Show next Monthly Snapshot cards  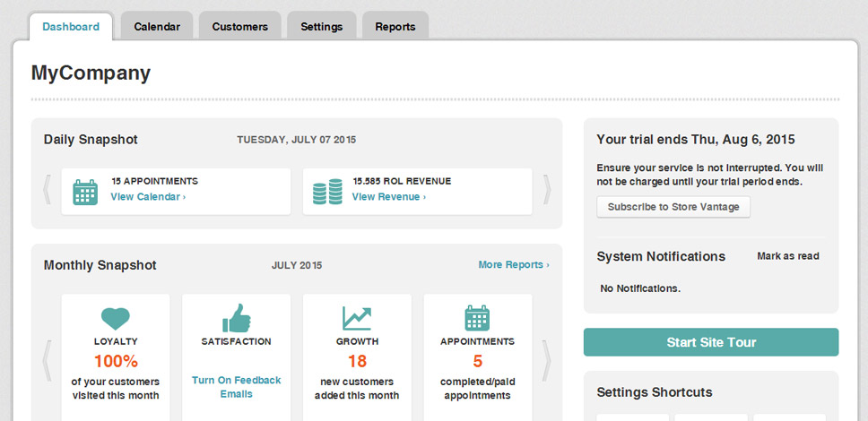point(547,361)
